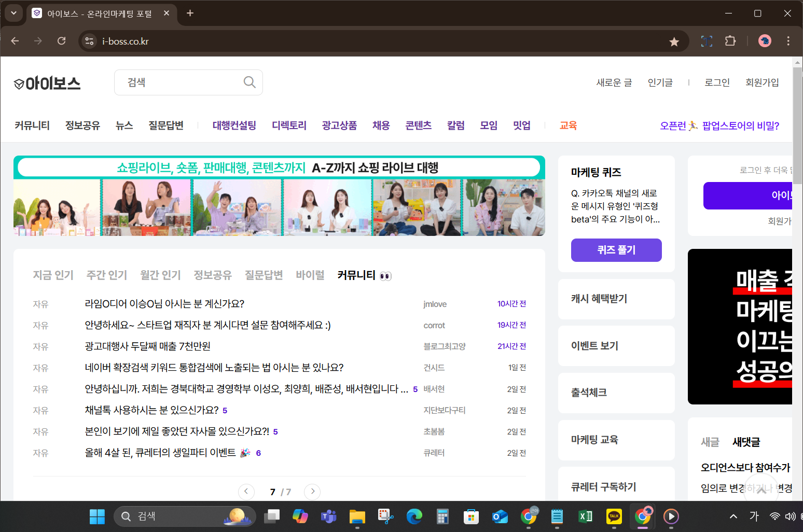Open KakaoTalk from the taskbar
803x532 pixels.
pos(614,516)
